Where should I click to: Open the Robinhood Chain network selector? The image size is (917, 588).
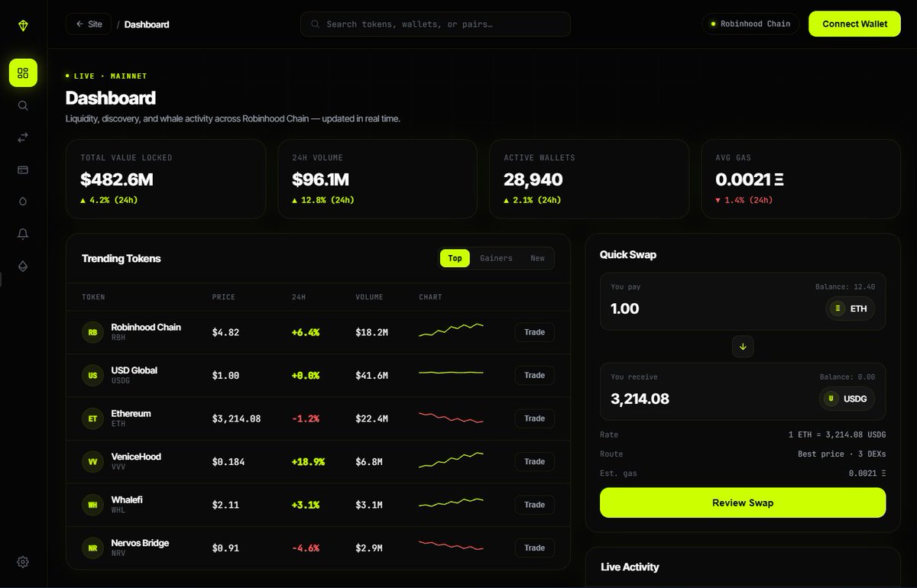click(x=750, y=24)
